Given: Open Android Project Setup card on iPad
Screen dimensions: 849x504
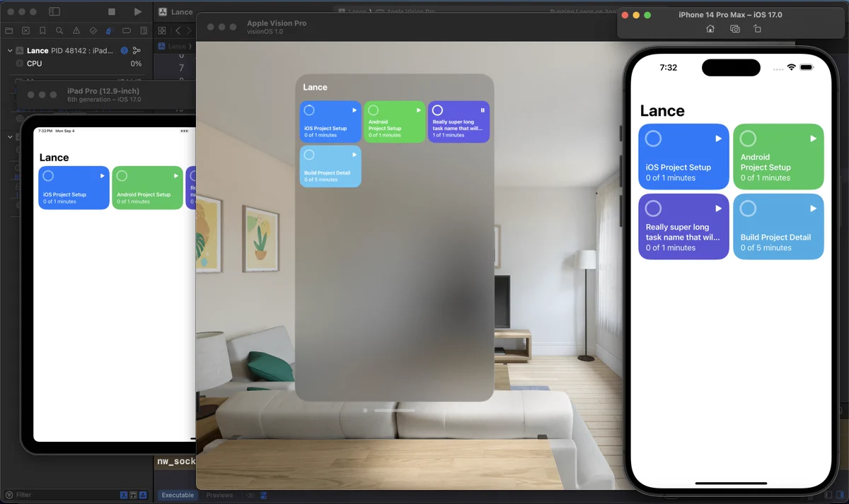Looking at the screenshot, I should point(147,188).
